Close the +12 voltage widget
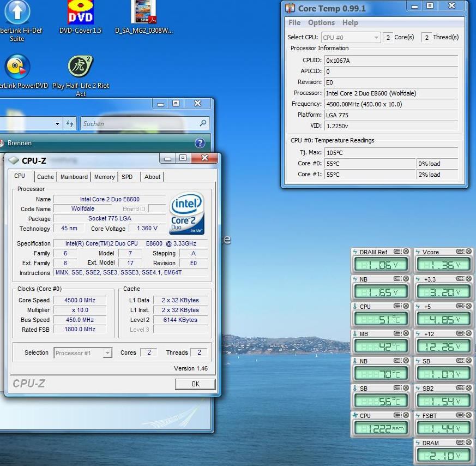Screen dimensions: 476x466 tap(469, 333)
